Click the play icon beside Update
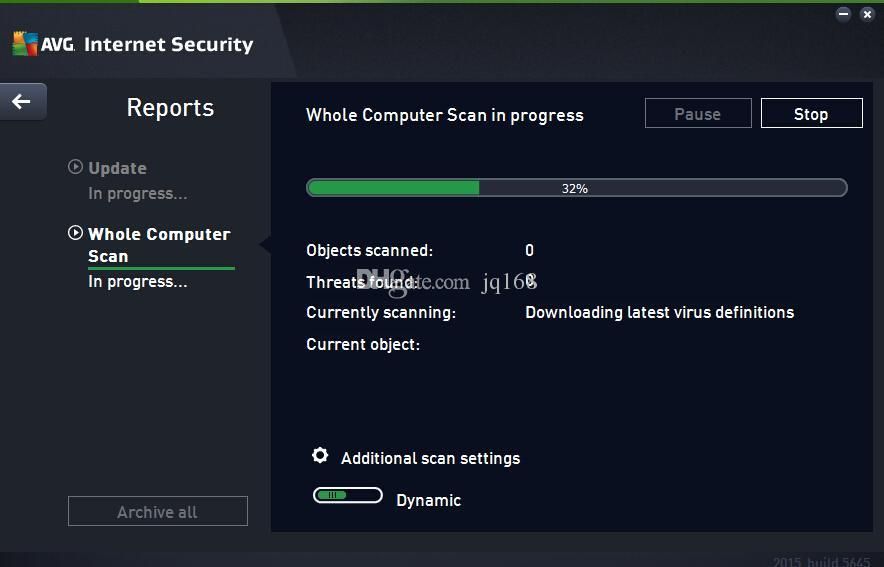The image size is (884, 567). tap(75, 167)
